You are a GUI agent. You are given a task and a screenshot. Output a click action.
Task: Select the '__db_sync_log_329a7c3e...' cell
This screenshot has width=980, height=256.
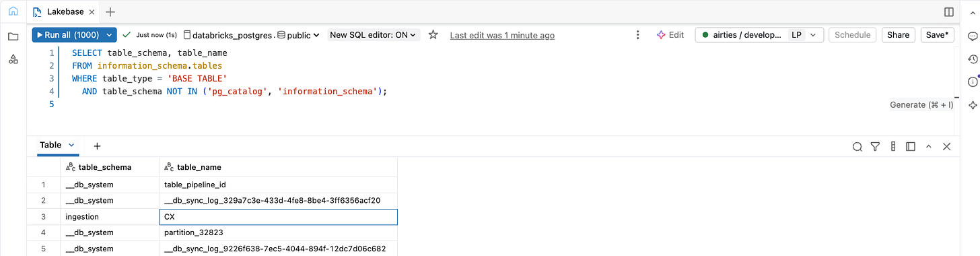tap(278, 201)
